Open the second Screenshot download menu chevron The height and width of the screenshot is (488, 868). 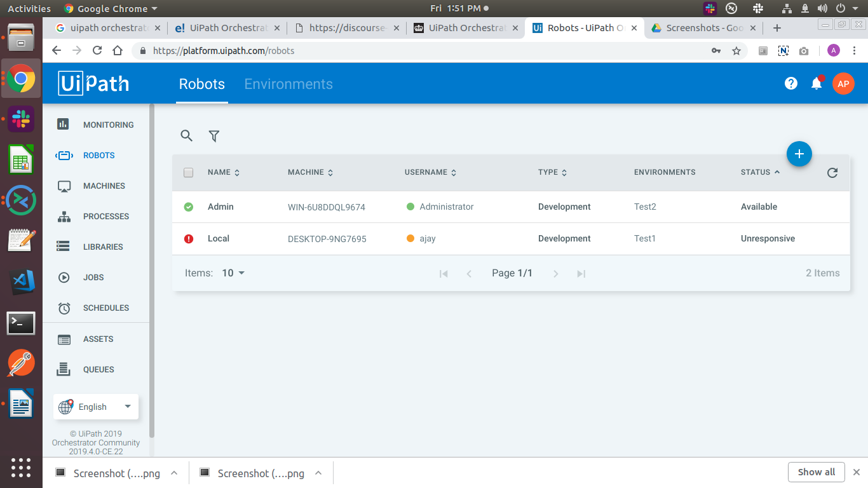318,473
